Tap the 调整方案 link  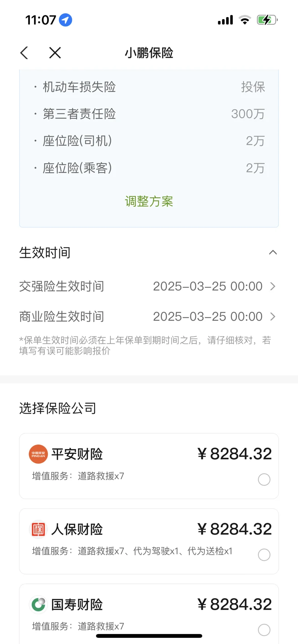pos(149,201)
